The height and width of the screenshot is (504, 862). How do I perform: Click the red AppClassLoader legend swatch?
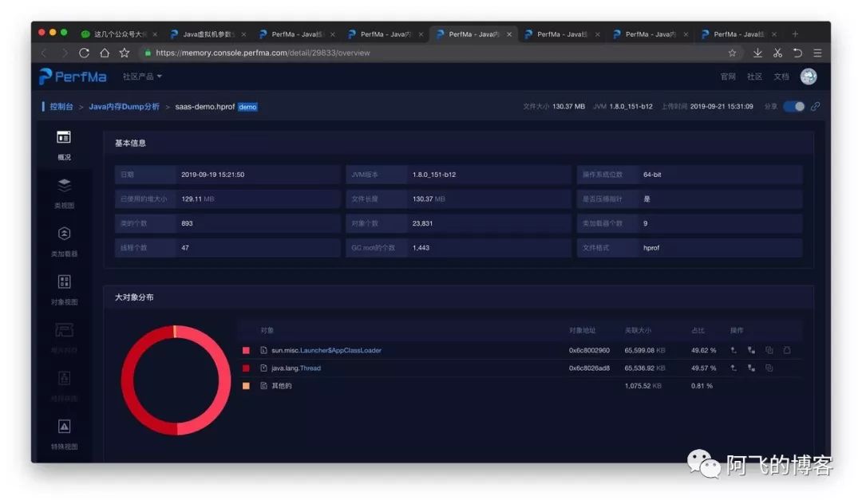[246, 350]
